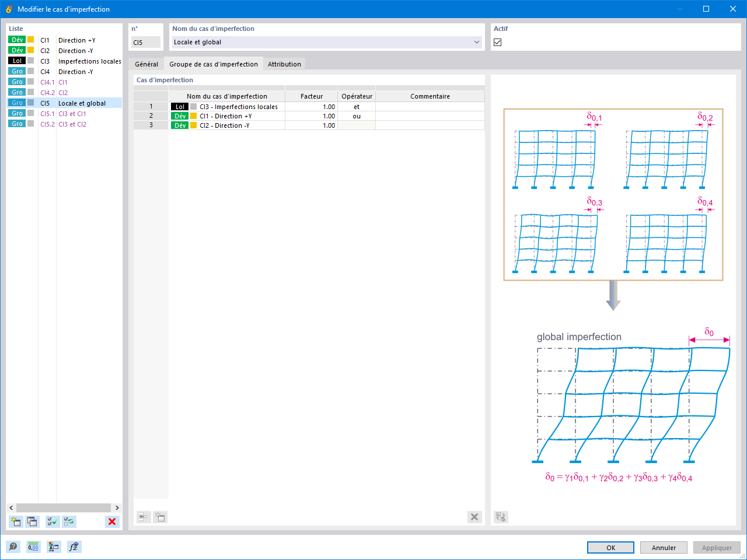
Task: Click operator cell 'et' in row 1
Action: pyautogui.click(x=357, y=107)
